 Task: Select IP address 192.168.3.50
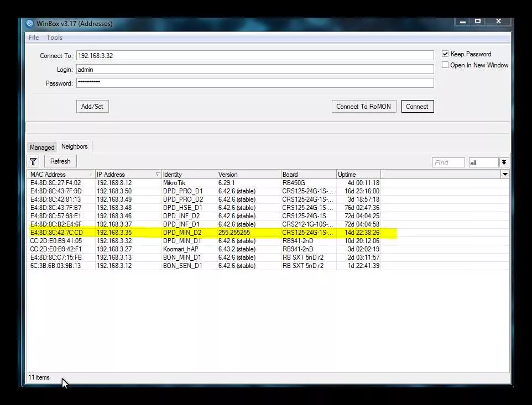coord(114,191)
